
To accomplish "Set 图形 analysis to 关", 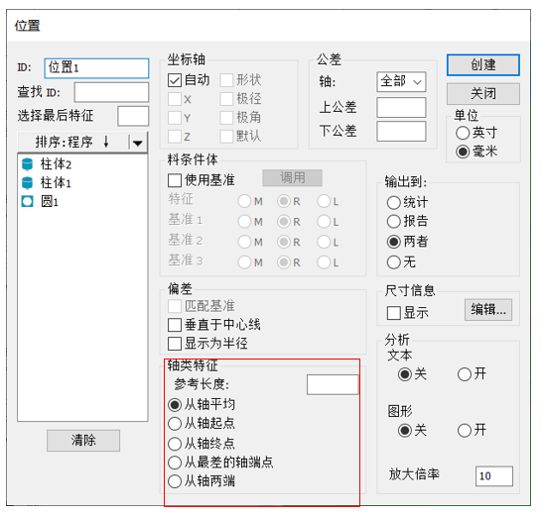I will (404, 431).
